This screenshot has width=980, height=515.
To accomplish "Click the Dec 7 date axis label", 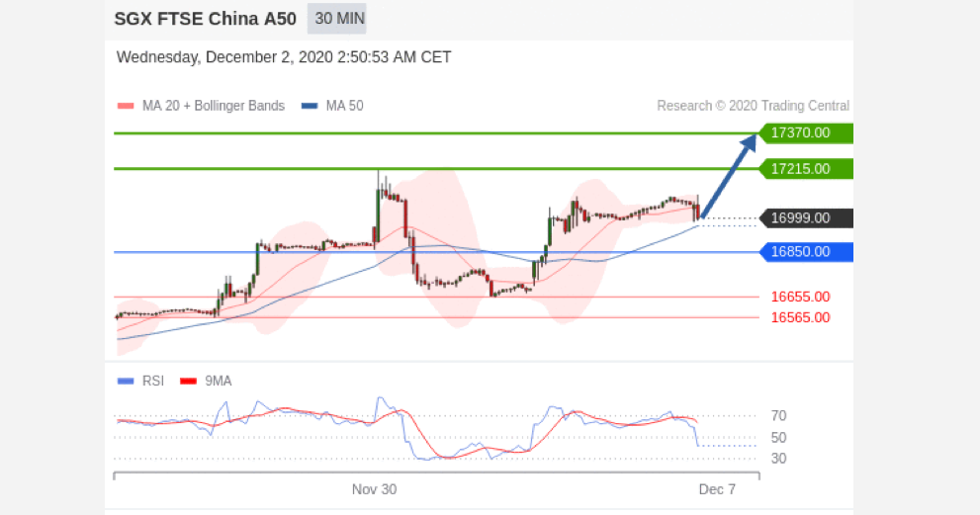I will pyautogui.click(x=718, y=489).
